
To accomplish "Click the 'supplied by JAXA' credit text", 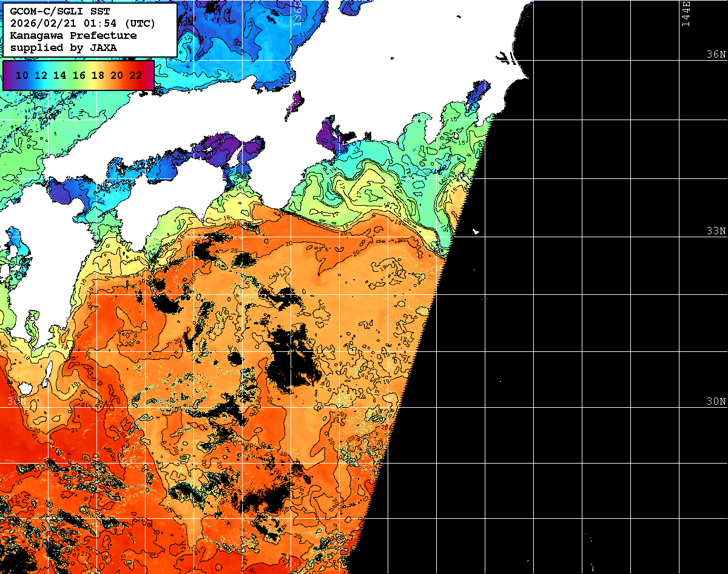I will pyautogui.click(x=63, y=47).
